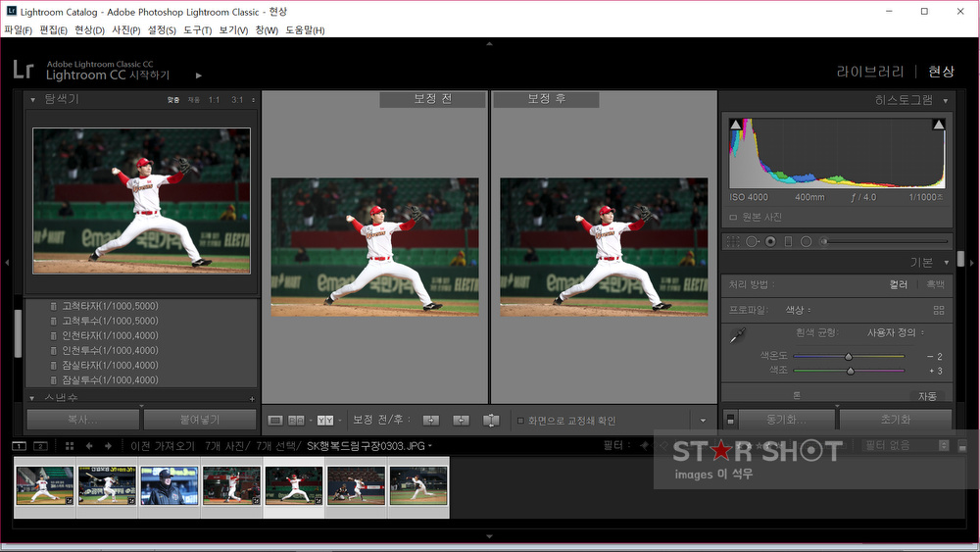Open the 현상(D) menu
980x552 pixels.
point(89,30)
